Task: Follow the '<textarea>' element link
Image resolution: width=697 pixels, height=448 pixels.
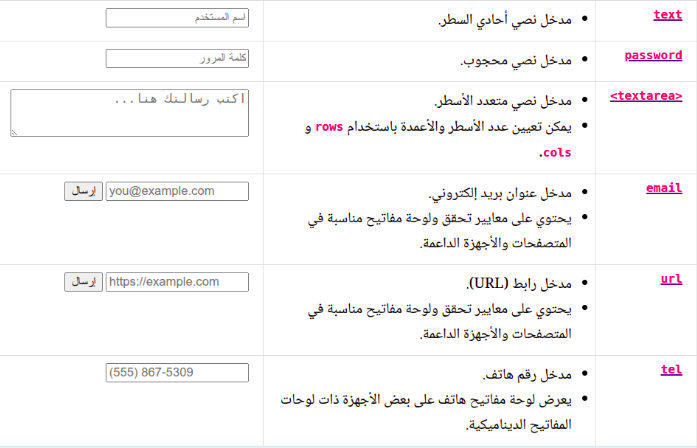Action: click(646, 96)
